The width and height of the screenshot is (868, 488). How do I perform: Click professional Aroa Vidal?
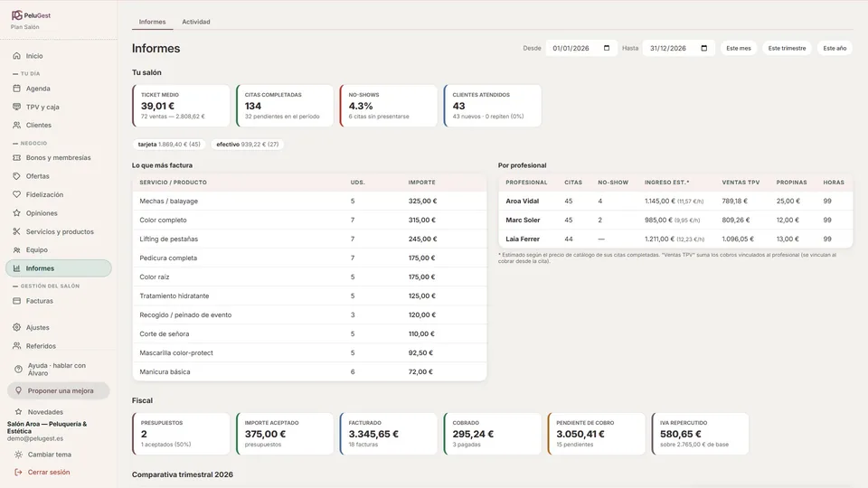point(522,202)
